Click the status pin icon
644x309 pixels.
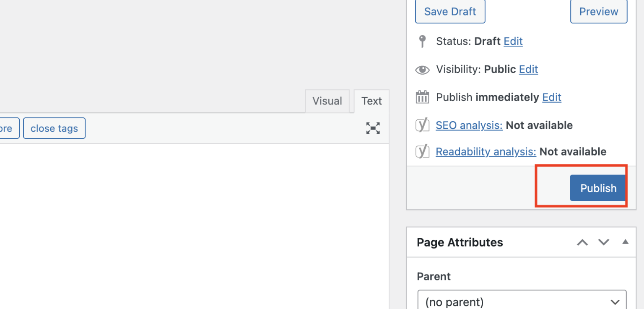point(422,42)
